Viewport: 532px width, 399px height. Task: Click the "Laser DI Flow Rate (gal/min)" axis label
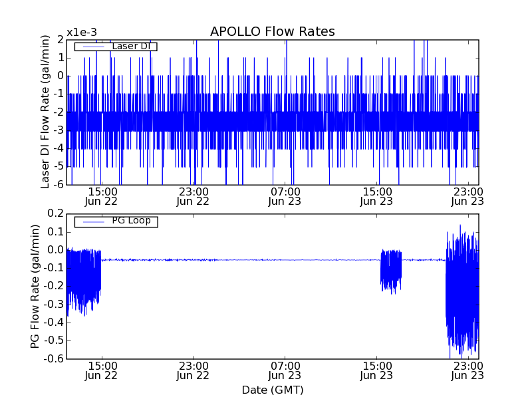45,112
